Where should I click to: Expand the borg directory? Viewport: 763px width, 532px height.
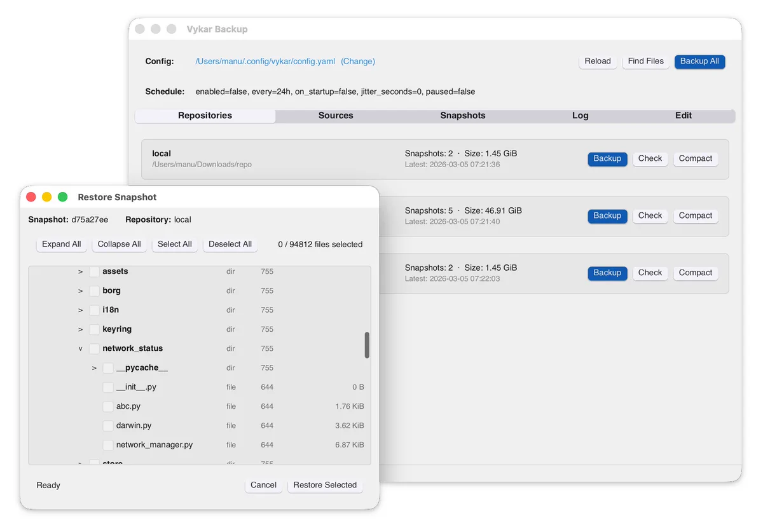(x=81, y=291)
